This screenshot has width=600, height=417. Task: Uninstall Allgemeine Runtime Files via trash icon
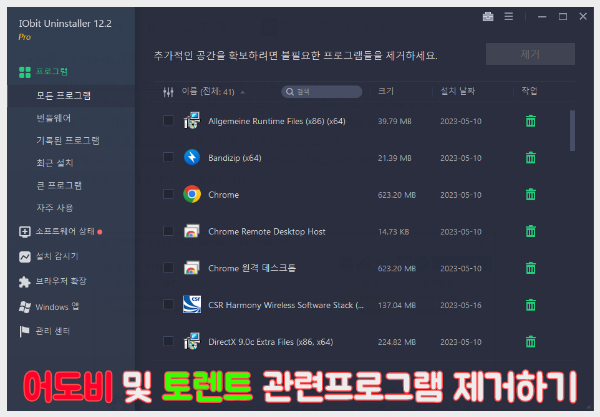(x=530, y=121)
